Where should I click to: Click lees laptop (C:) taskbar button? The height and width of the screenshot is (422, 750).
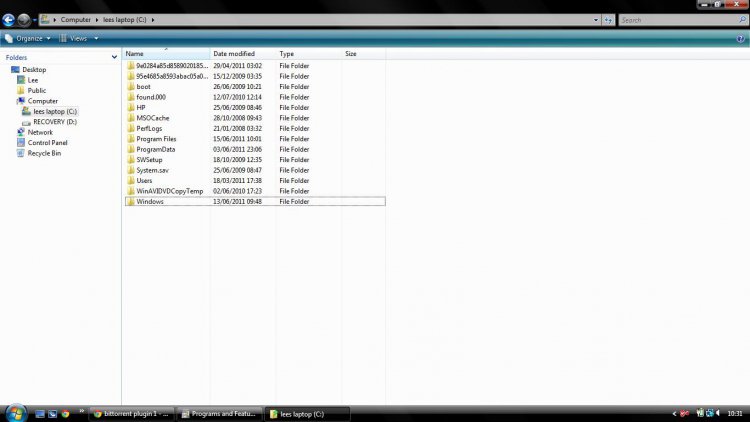307,414
